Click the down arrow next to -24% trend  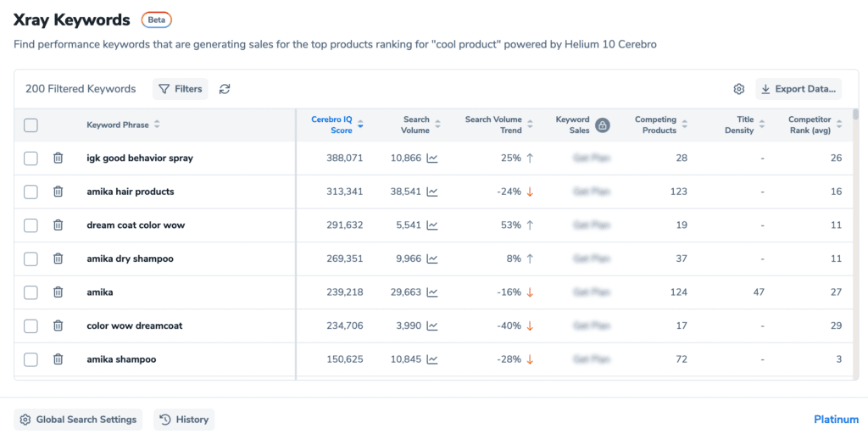530,192
